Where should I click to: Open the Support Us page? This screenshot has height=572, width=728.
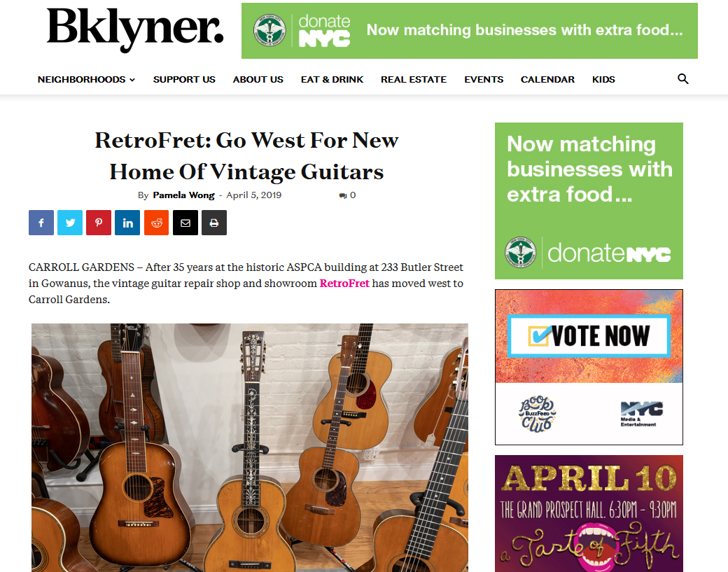[x=184, y=79]
